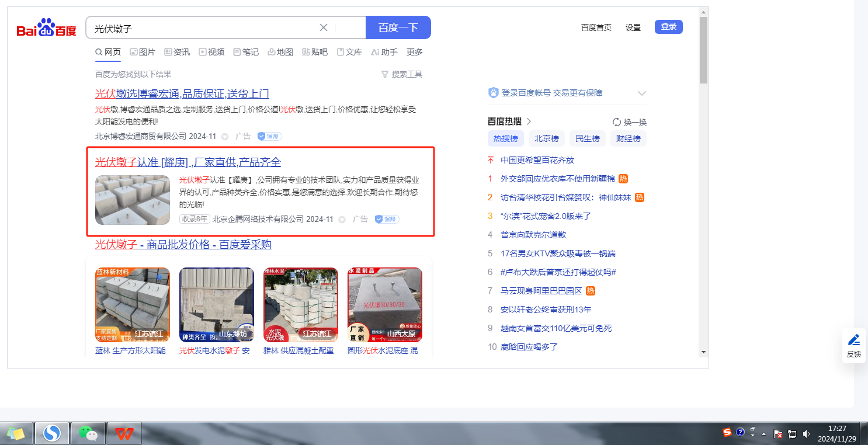Open hot search 安以轩老公终审获刑13年
Image resolution: width=868 pixels, height=445 pixels.
tap(546, 310)
